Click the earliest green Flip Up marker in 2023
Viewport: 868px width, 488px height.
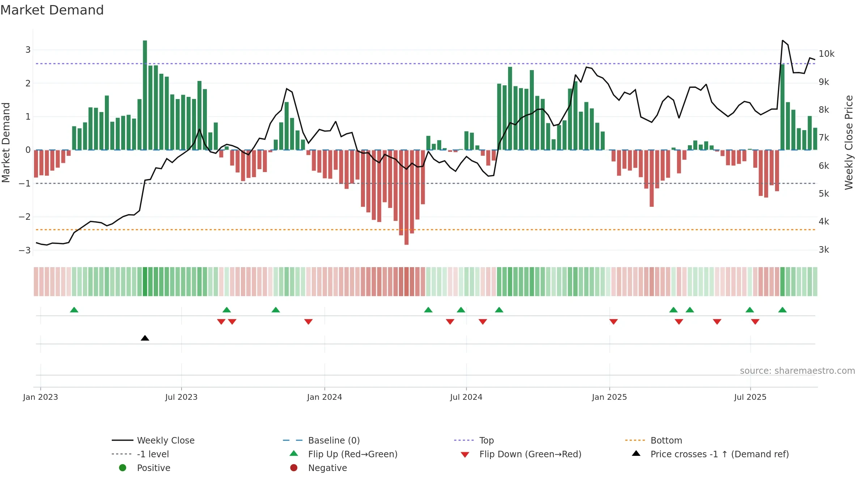74,310
